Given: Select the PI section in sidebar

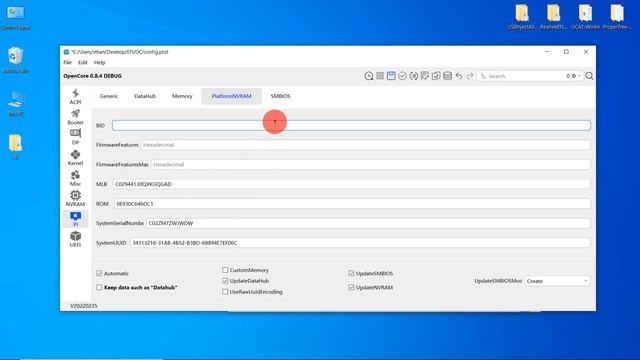Looking at the screenshot, I should pos(75,219).
